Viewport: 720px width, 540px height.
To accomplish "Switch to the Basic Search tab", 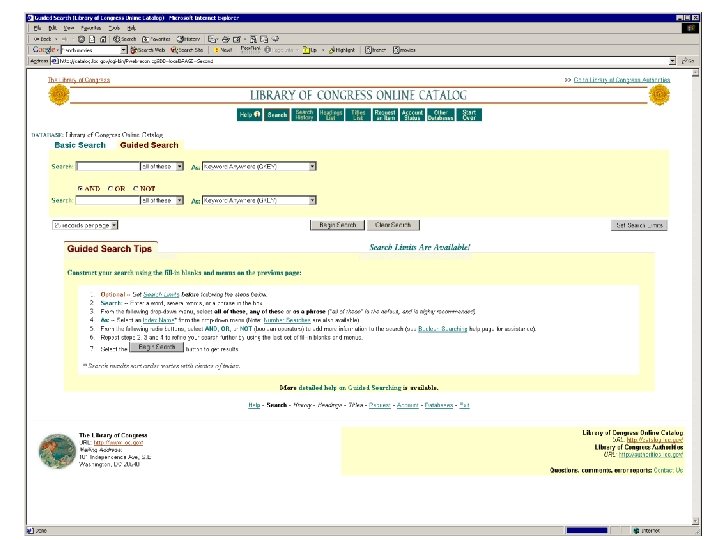I will [x=80, y=145].
